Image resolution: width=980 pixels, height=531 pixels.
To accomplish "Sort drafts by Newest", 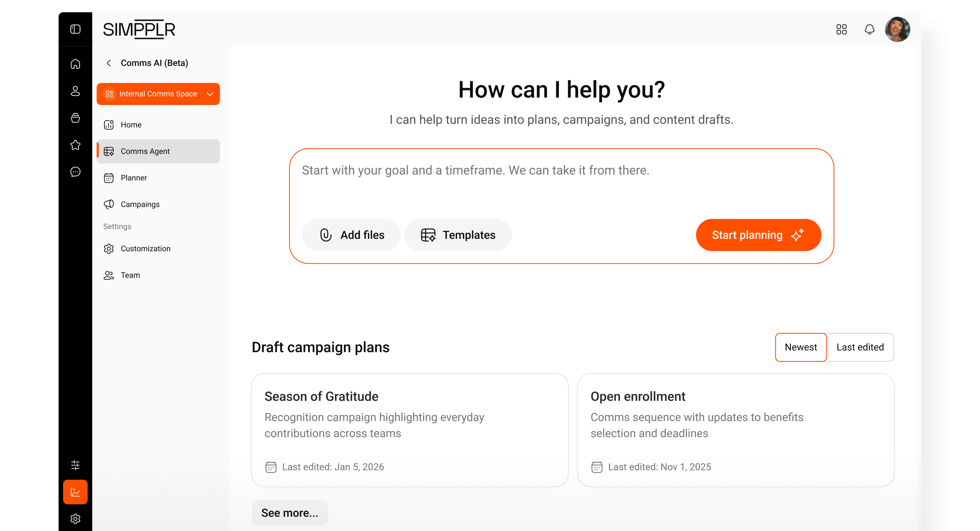I will 801,347.
